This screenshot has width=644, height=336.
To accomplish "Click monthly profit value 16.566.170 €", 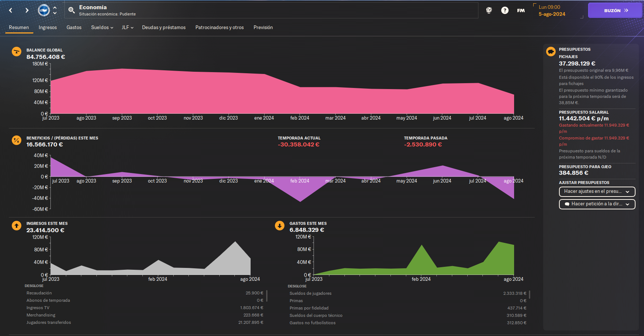I will tap(45, 145).
